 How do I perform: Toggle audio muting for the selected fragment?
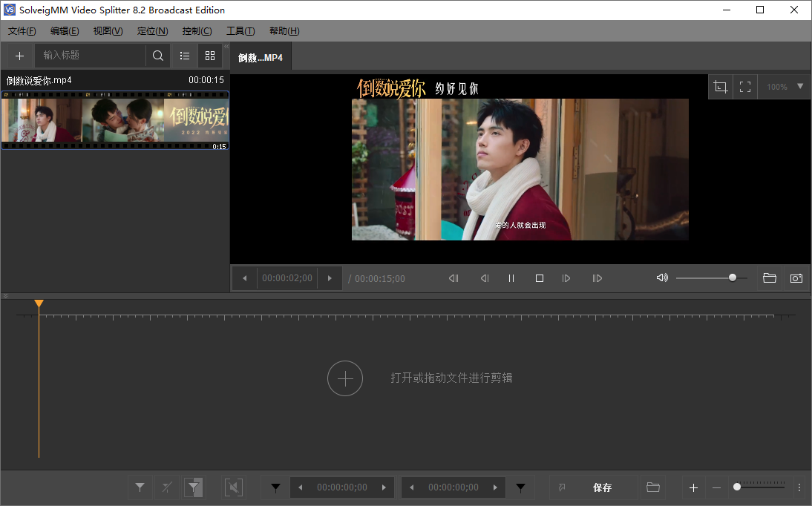point(233,487)
